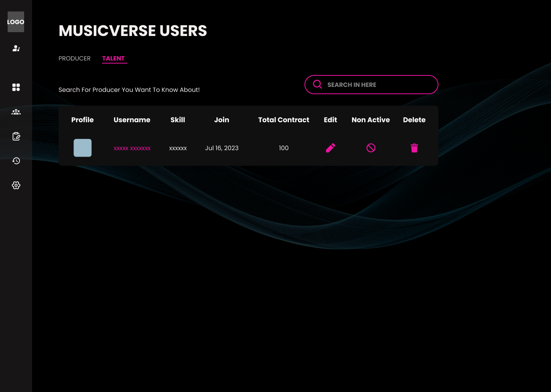The height and width of the screenshot is (392, 551).
Task: Switch to the PRODUCER tab
Action: click(x=75, y=58)
